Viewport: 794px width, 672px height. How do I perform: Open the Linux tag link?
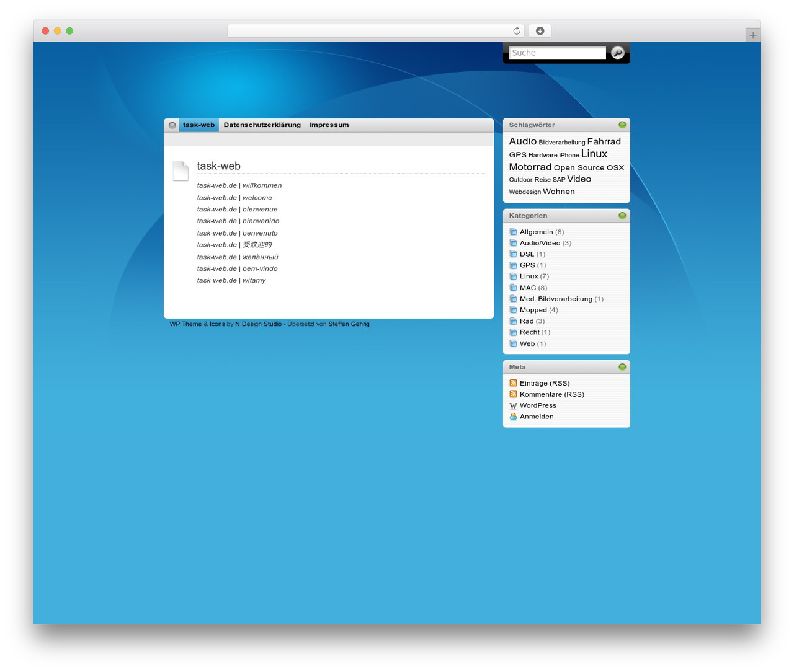click(594, 154)
